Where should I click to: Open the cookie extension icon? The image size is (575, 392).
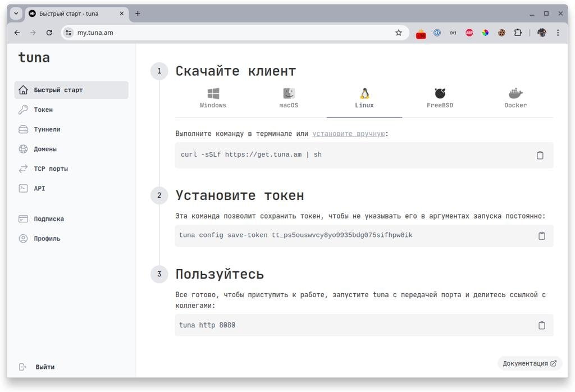click(x=501, y=33)
